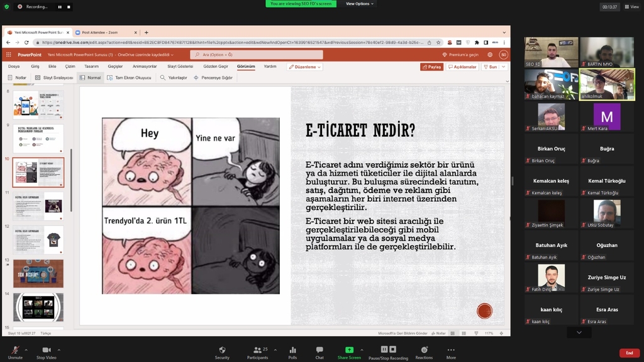Expand arrow next to Participants
Screen dimensions: 644x362
(275, 350)
